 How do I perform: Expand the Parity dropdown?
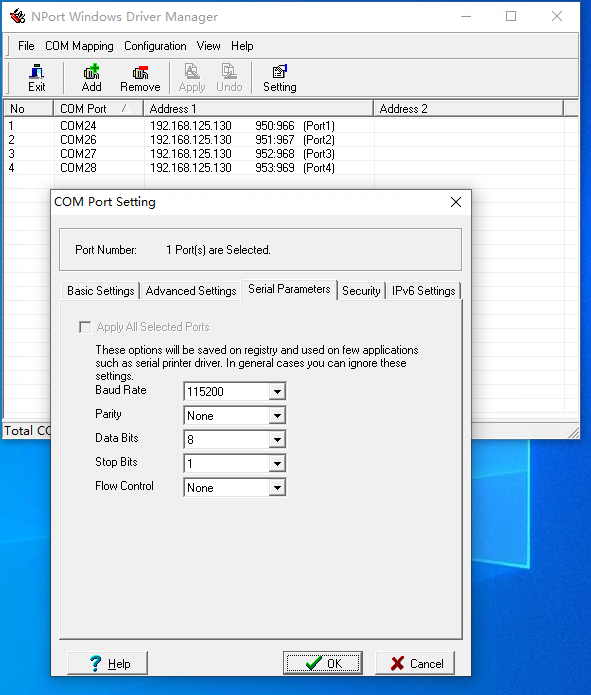coord(277,416)
